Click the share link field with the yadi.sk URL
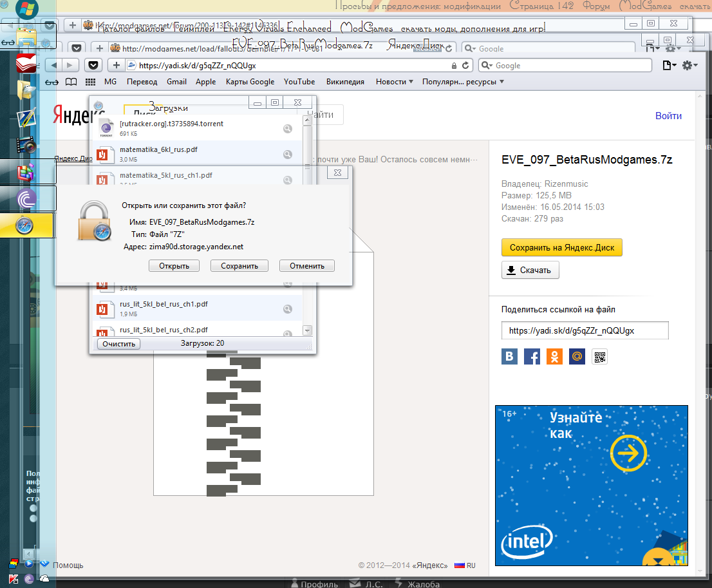Viewport: 712px width, 588px height. tap(585, 330)
